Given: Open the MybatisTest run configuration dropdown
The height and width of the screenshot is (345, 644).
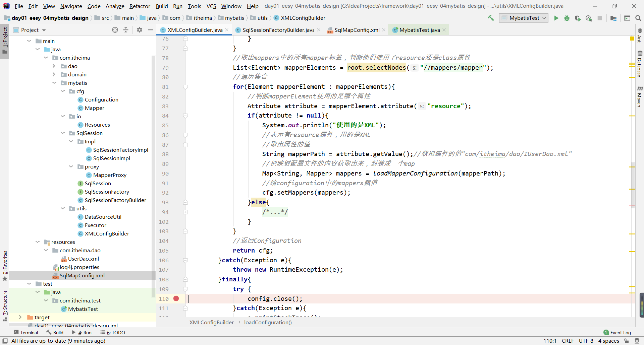Looking at the screenshot, I should click(x=524, y=18).
